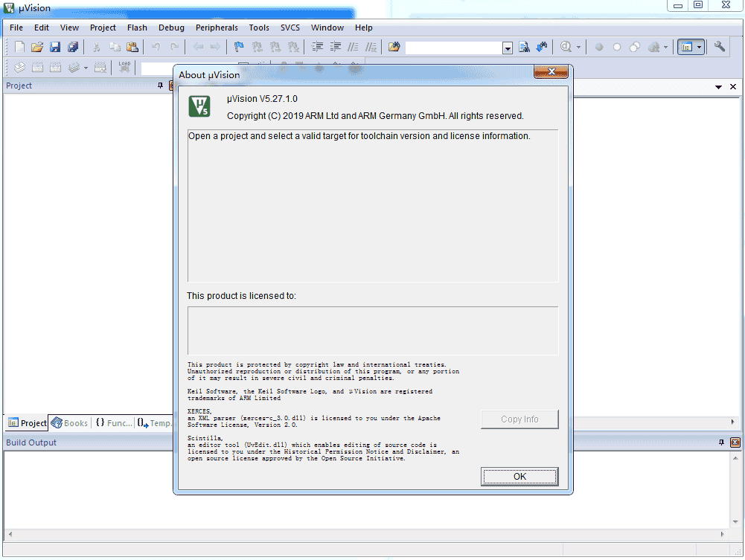Click the Open file folder icon

(37, 47)
